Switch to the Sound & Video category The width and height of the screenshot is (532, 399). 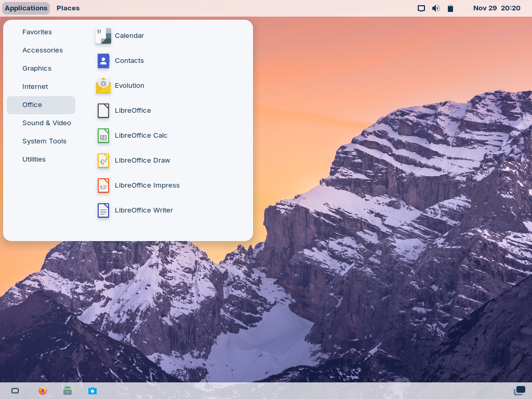pos(47,123)
